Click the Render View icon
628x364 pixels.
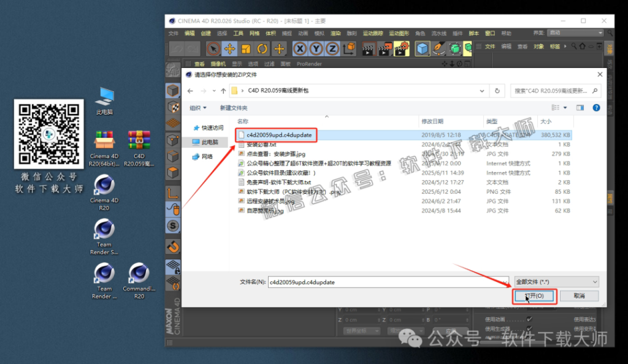tap(369, 48)
